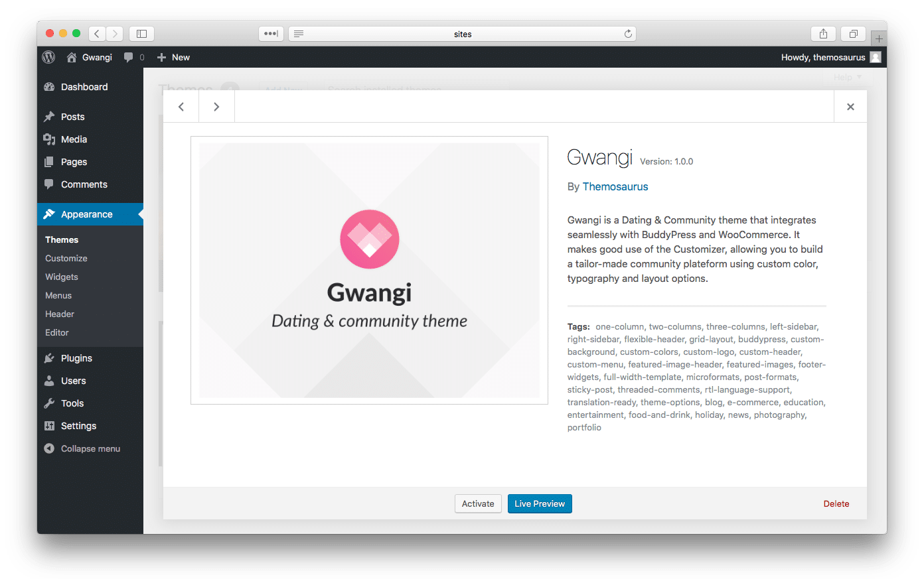The height and width of the screenshot is (587, 924).
Task: Open the Widgets submenu item
Action: (x=62, y=277)
